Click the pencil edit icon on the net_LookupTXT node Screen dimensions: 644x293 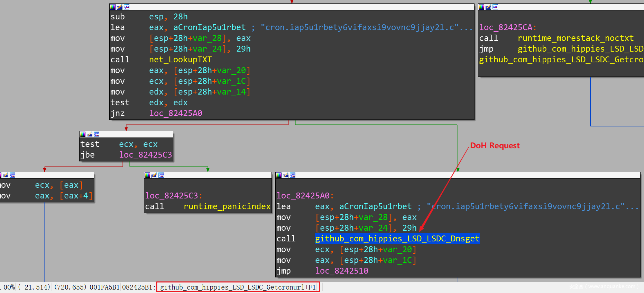120,7
